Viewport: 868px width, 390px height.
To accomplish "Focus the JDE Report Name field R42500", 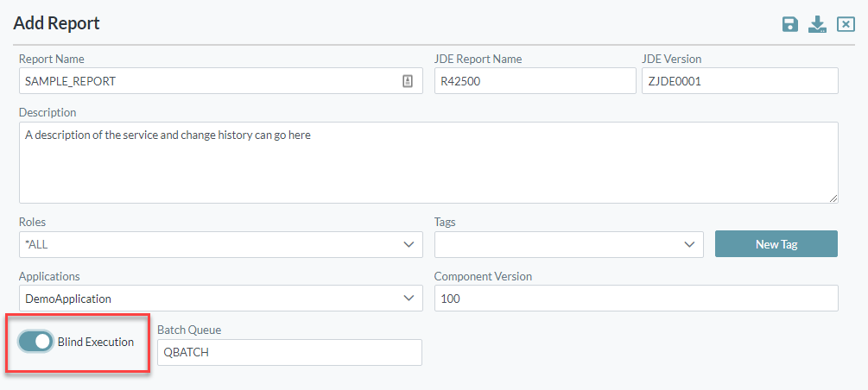I will pyautogui.click(x=534, y=81).
